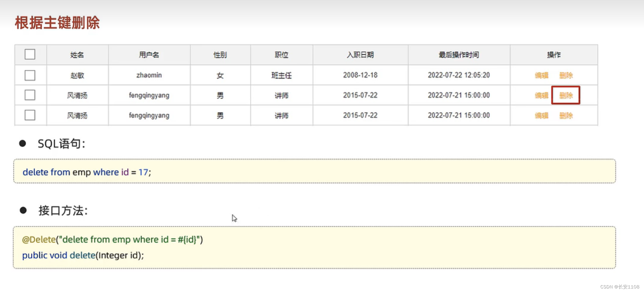644x292 pixels.
Task: Click 删除 in the last fengqingyang row
Action: (x=566, y=115)
